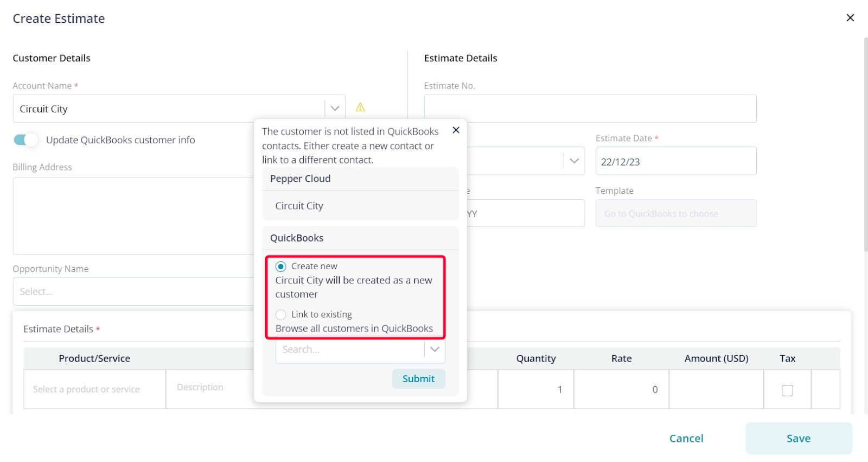The height and width of the screenshot is (462, 868).
Task: Select the Link to existing radio button
Action: click(x=281, y=315)
